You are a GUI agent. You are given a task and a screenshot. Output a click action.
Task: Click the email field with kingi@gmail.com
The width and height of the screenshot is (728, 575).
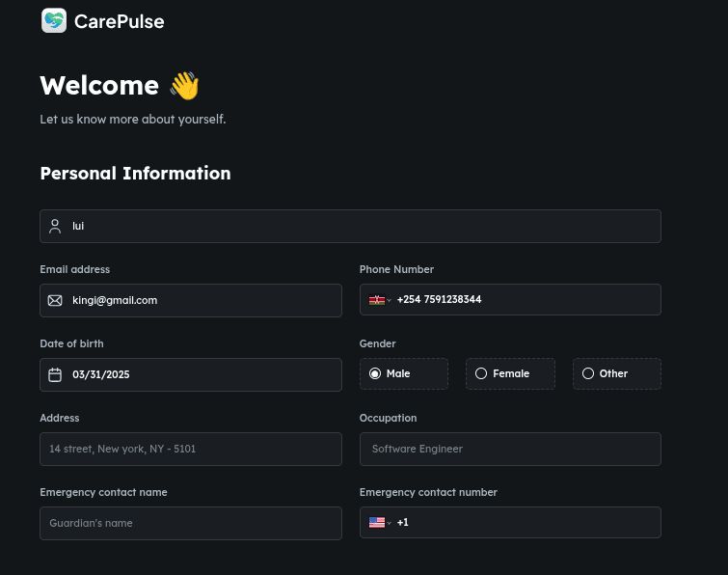[x=191, y=300]
